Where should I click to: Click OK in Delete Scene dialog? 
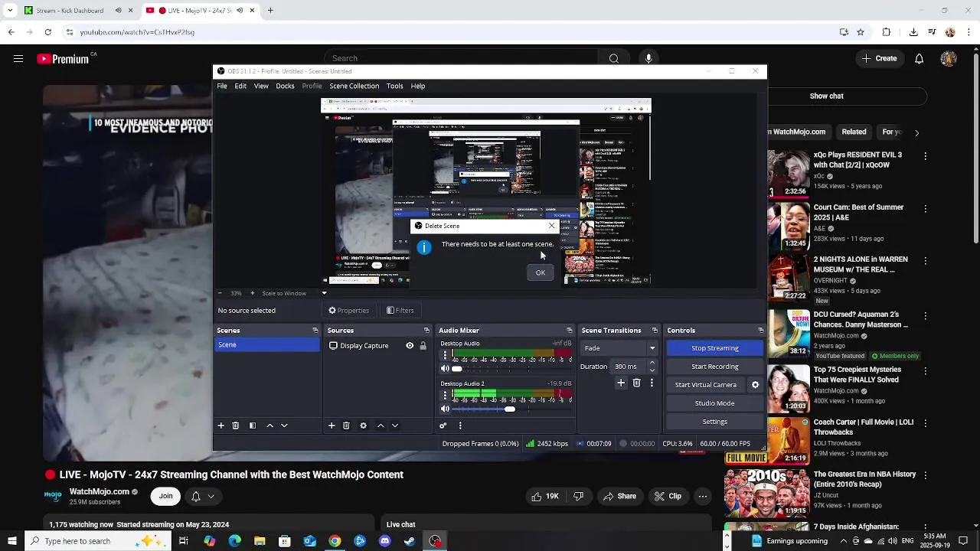pyautogui.click(x=541, y=272)
